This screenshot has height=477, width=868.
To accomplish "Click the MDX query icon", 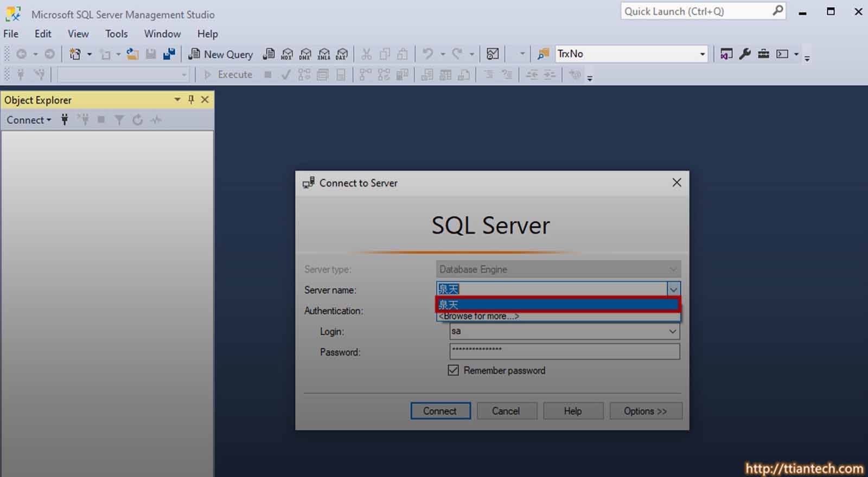I will [x=287, y=54].
